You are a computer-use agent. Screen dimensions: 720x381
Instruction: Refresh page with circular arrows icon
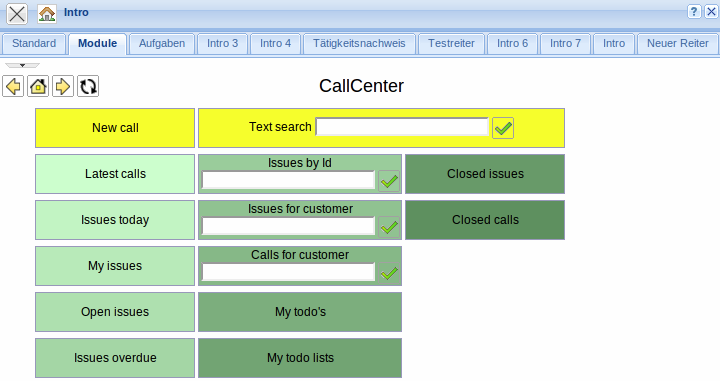[88, 86]
